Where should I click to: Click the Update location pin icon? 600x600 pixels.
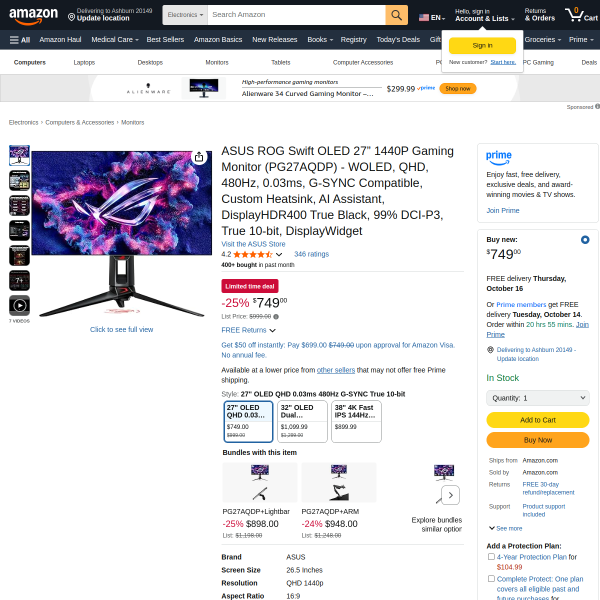click(71, 17)
